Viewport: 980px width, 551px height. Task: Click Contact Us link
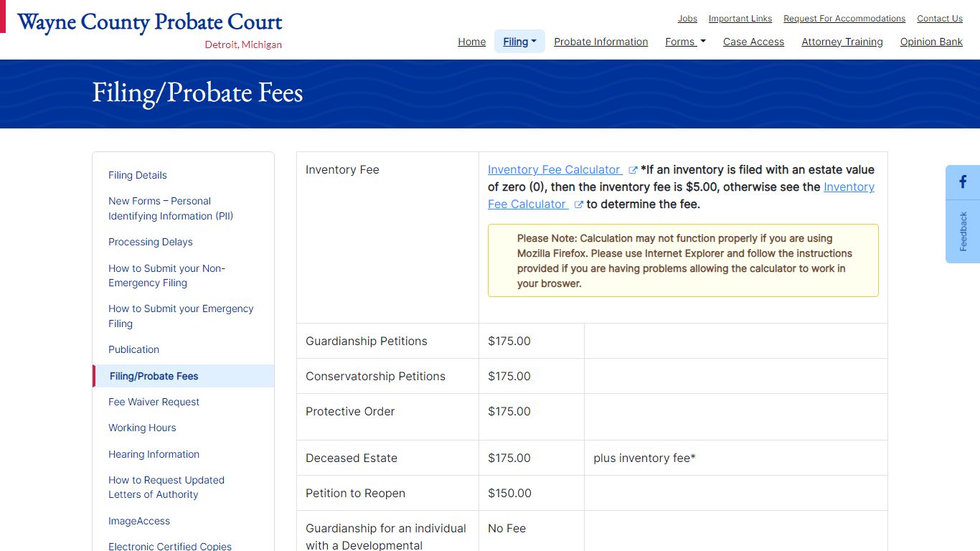[940, 19]
